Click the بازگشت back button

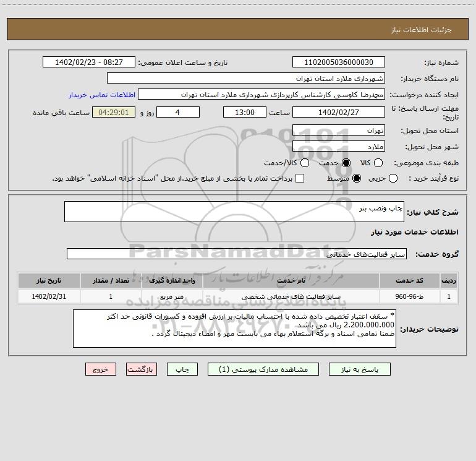[142, 369]
